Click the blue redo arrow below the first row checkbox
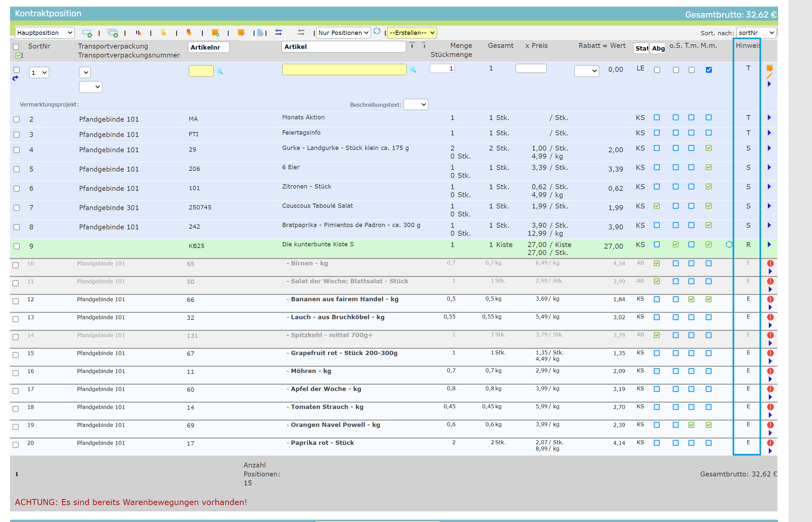The width and height of the screenshot is (812, 522). click(16, 78)
